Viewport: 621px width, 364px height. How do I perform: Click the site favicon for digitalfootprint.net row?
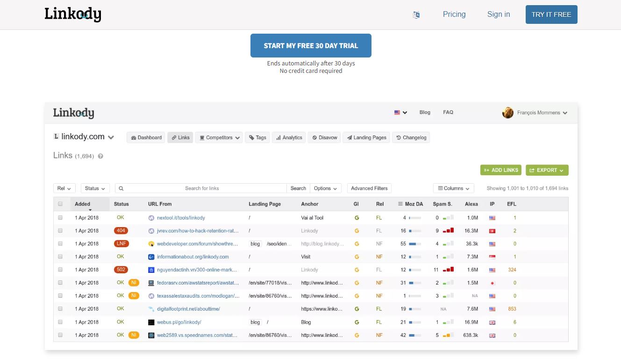(151, 309)
